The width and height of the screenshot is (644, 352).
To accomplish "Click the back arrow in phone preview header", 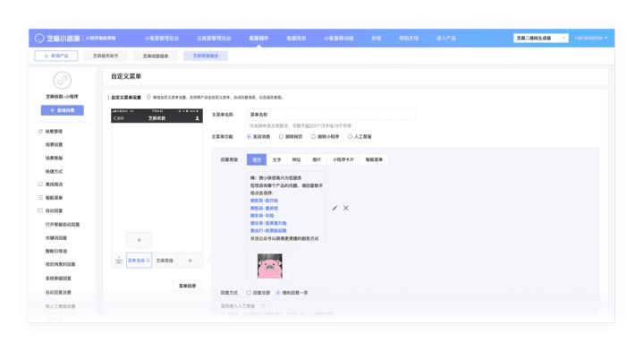I will point(115,118).
